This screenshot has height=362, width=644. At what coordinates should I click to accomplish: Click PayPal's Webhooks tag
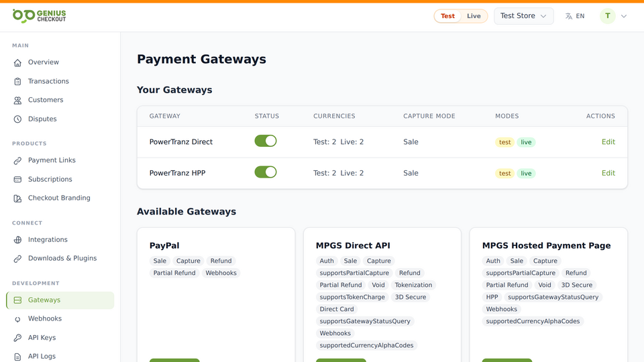(221, 273)
